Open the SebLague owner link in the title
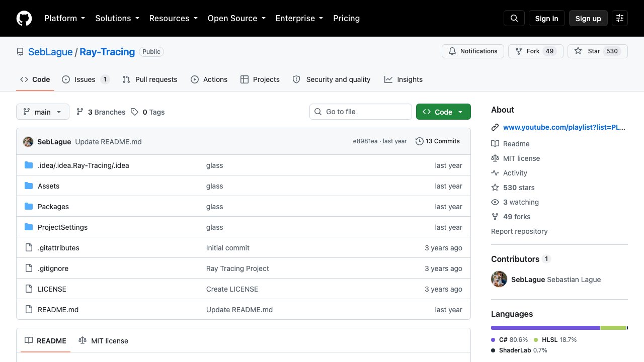Viewport: 644px width, 362px height. click(50, 52)
